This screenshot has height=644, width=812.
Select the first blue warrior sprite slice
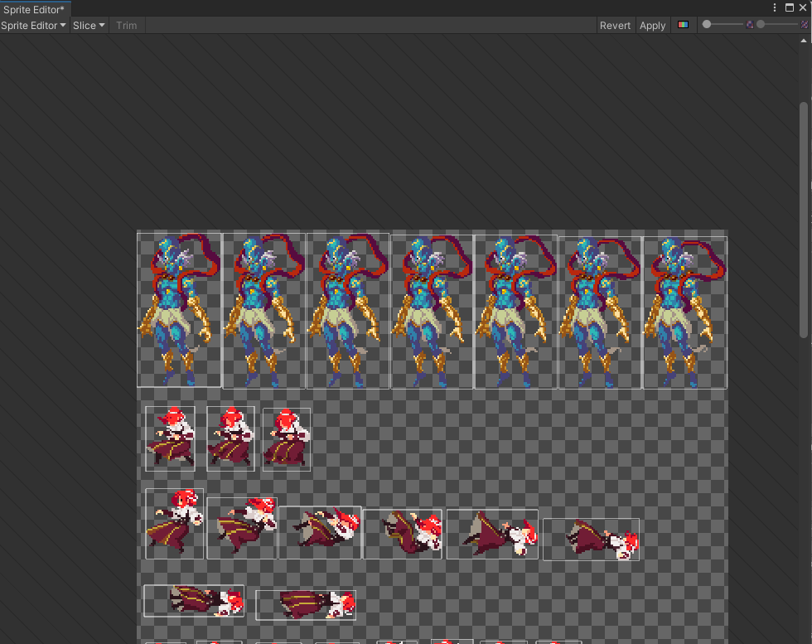pyautogui.click(x=178, y=310)
